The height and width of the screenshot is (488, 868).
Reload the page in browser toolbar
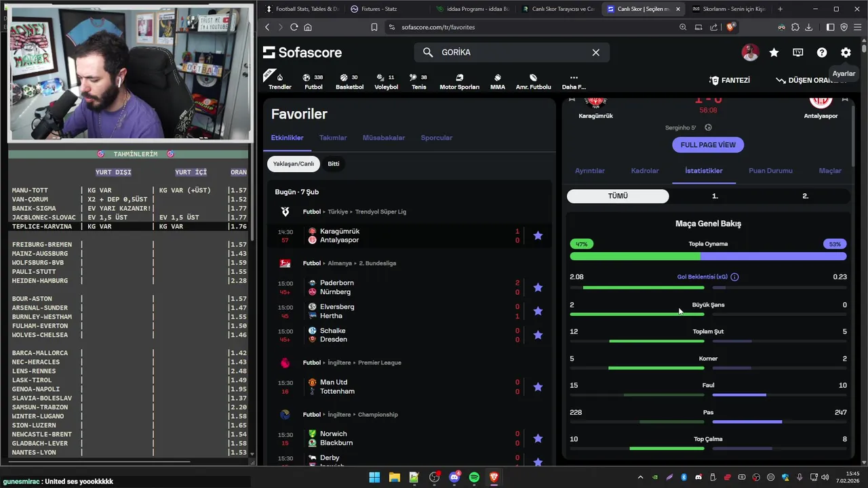click(294, 27)
